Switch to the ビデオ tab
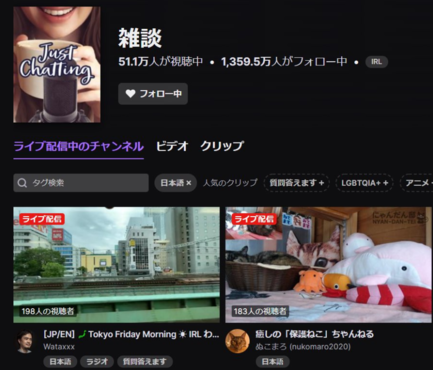This screenshot has height=370, width=433. click(x=172, y=146)
